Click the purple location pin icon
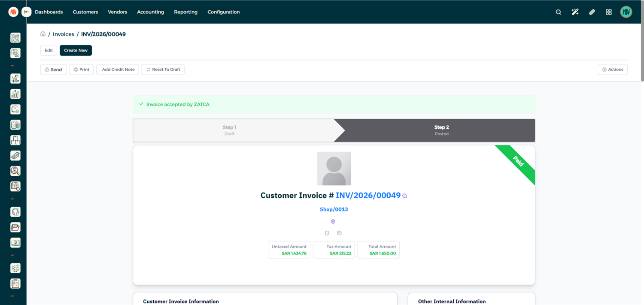This screenshot has height=305, width=644. pos(333,222)
